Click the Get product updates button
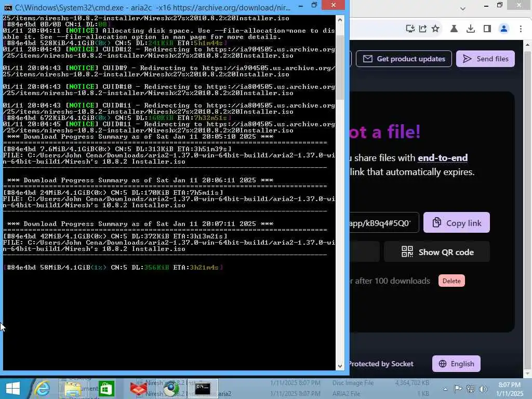This screenshot has width=532, height=399. tap(404, 59)
